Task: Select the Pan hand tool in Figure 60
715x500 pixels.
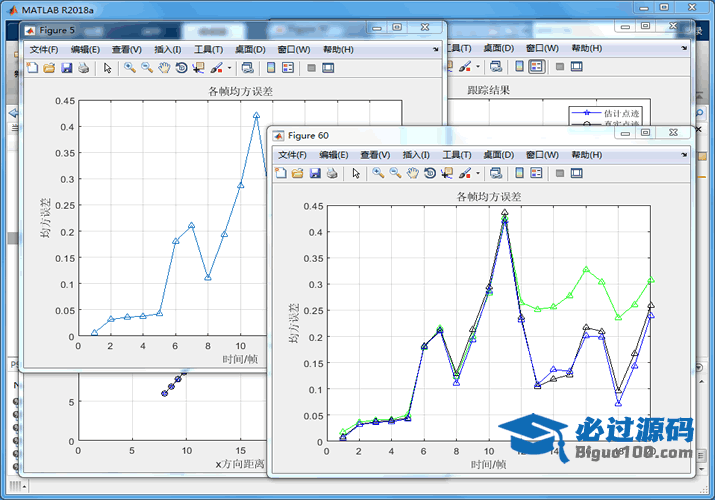Action: point(412,173)
